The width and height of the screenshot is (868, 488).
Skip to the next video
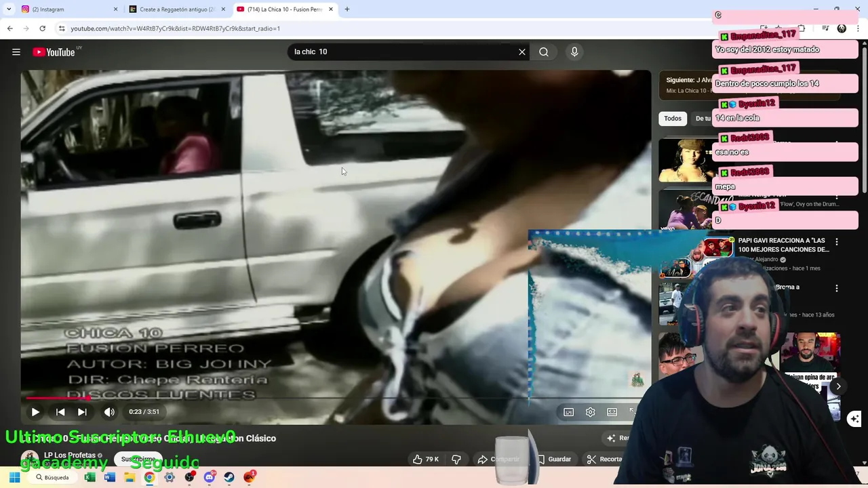(x=82, y=411)
